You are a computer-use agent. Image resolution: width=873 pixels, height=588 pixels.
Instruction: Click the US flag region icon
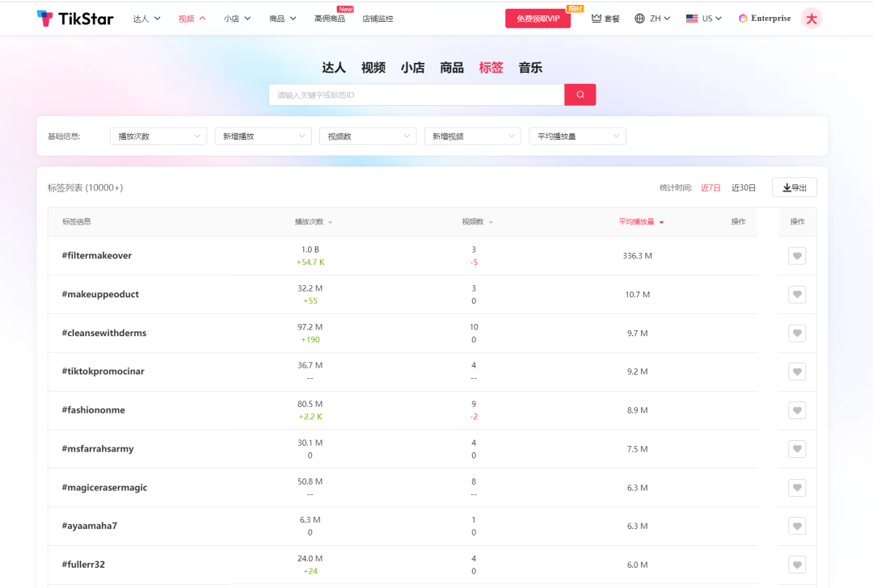tap(691, 18)
